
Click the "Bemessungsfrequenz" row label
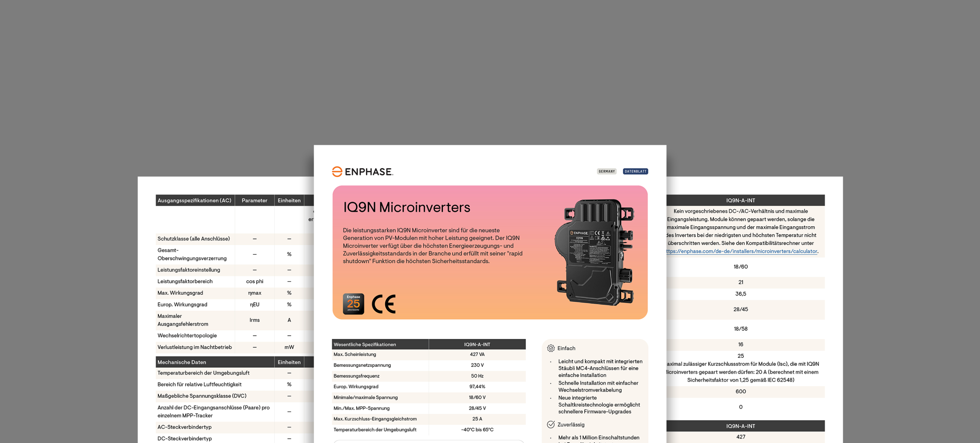(357, 376)
